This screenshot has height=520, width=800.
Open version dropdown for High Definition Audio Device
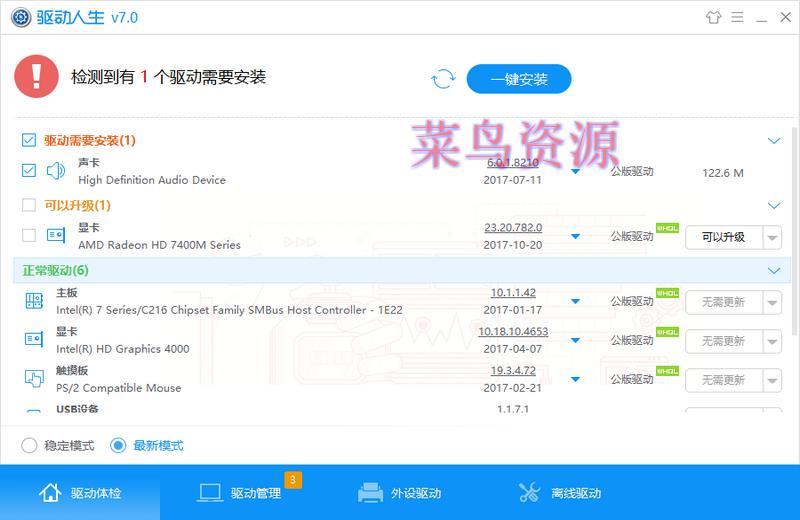tap(576, 171)
